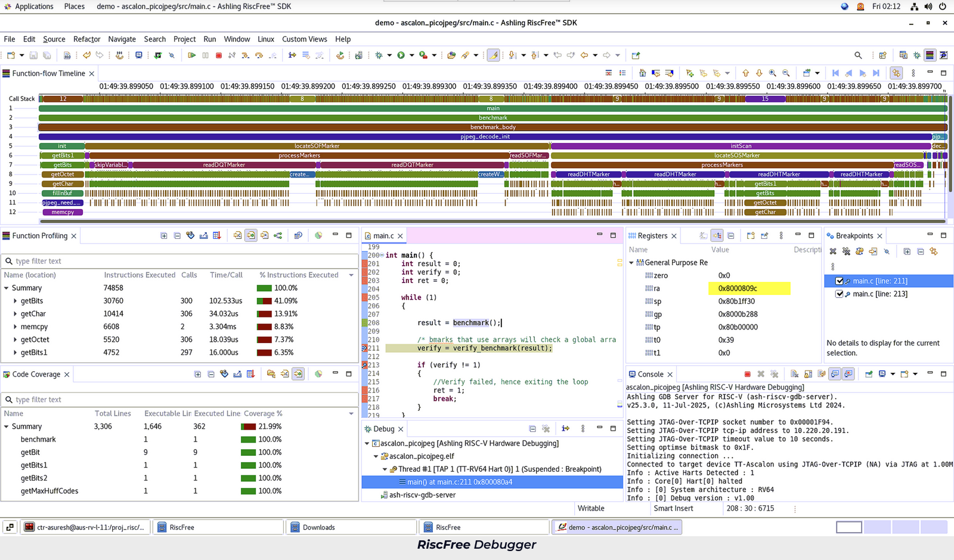Screen dimensions: 954x560
Task: Open search via the magnifier icon top-right
Action: 858,55
